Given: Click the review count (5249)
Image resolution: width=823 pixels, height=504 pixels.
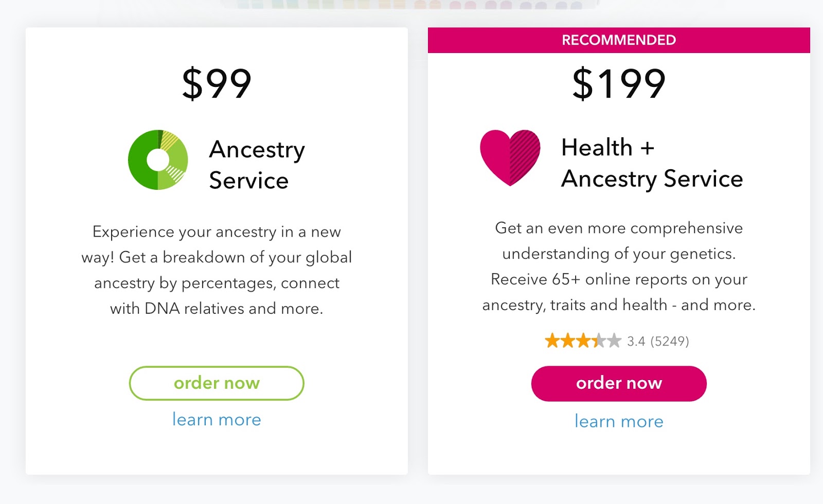Looking at the screenshot, I should click(670, 340).
